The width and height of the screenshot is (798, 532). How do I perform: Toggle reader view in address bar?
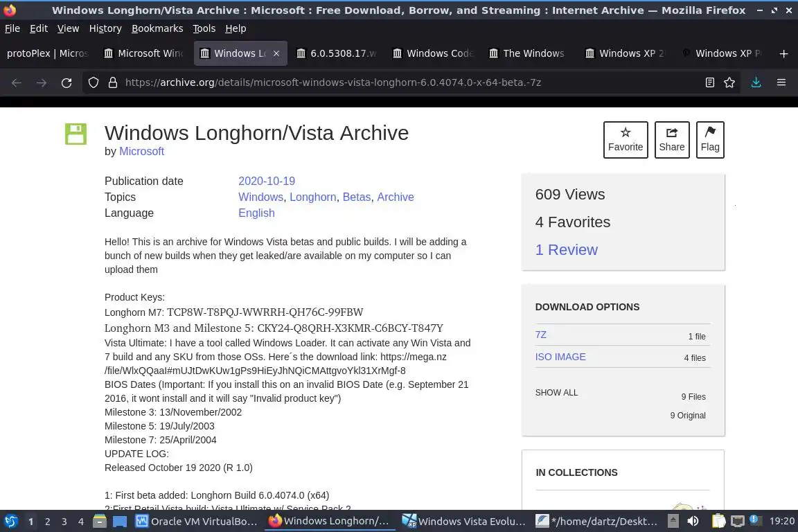pyautogui.click(x=710, y=82)
